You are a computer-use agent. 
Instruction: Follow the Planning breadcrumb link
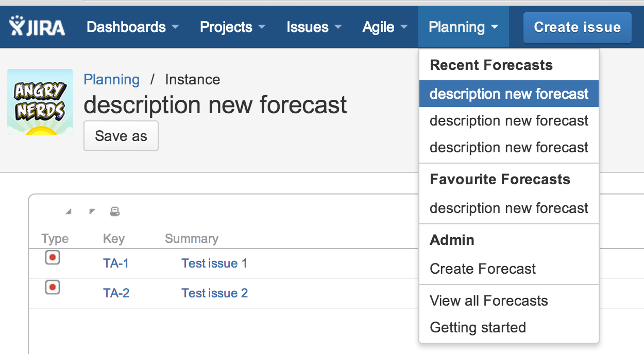pos(112,80)
